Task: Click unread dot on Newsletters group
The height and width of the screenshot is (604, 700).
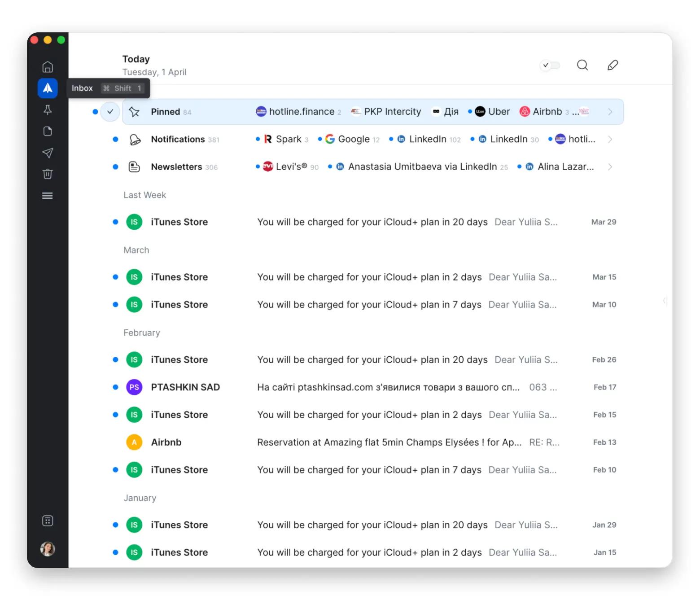Action: click(x=115, y=167)
